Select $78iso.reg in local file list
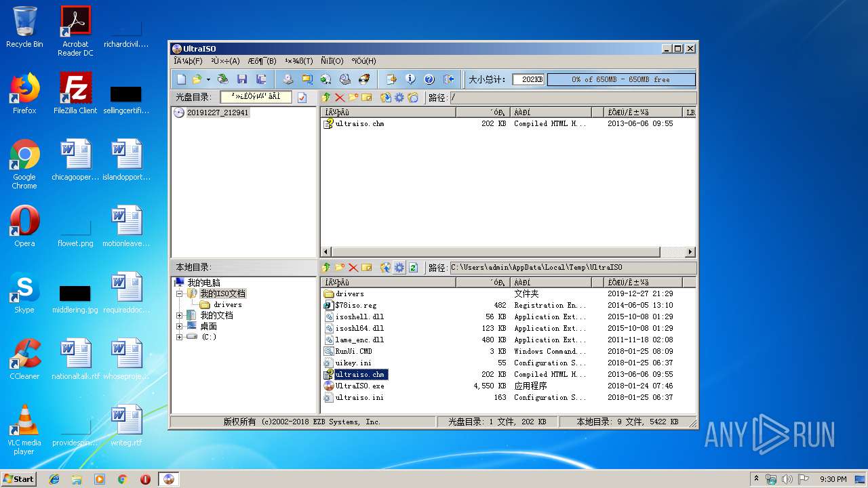 coord(355,306)
